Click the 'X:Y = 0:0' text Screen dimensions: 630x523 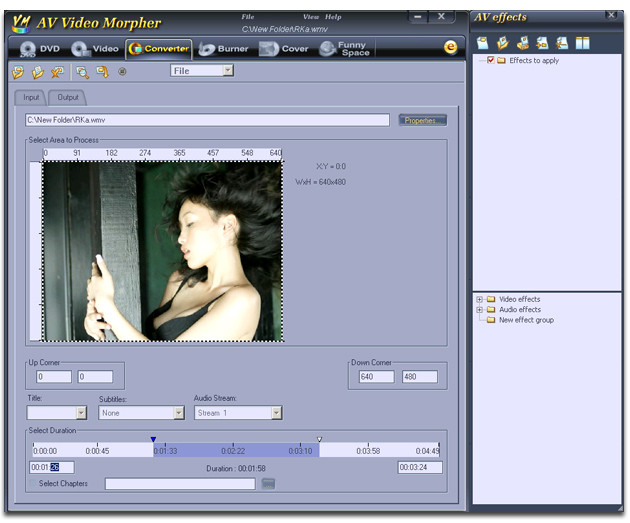click(x=331, y=167)
